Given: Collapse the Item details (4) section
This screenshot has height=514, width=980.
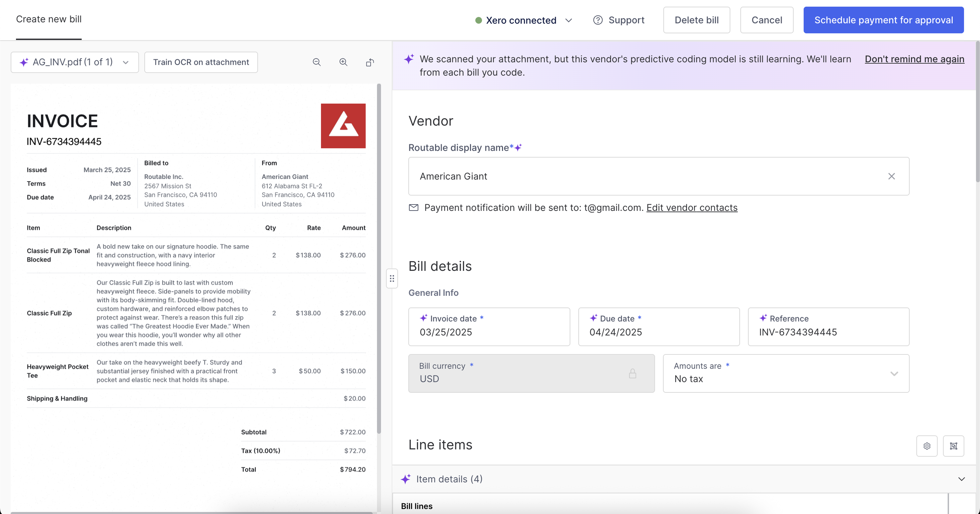Looking at the screenshot, I should [961, 479].
